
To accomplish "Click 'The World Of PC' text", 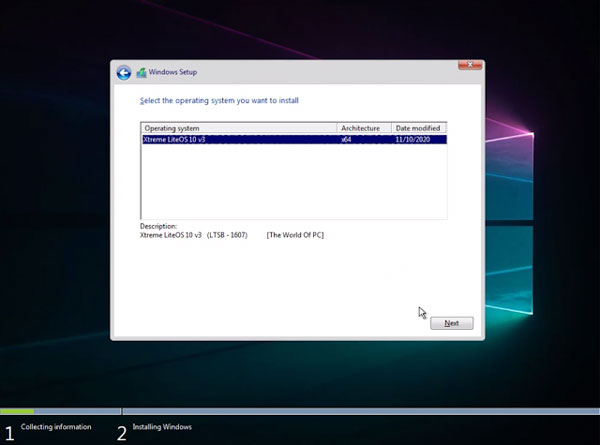I will (295, 235).
